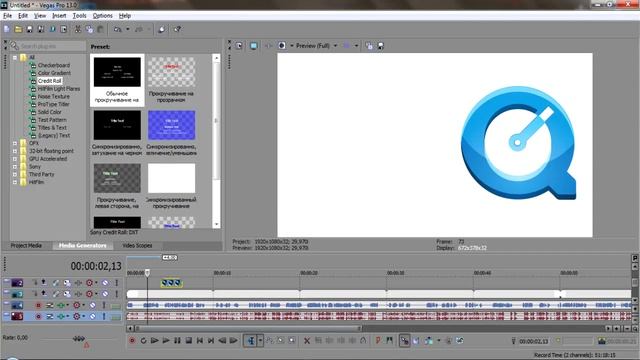Click the Record button in transport bar

[132, 340]
